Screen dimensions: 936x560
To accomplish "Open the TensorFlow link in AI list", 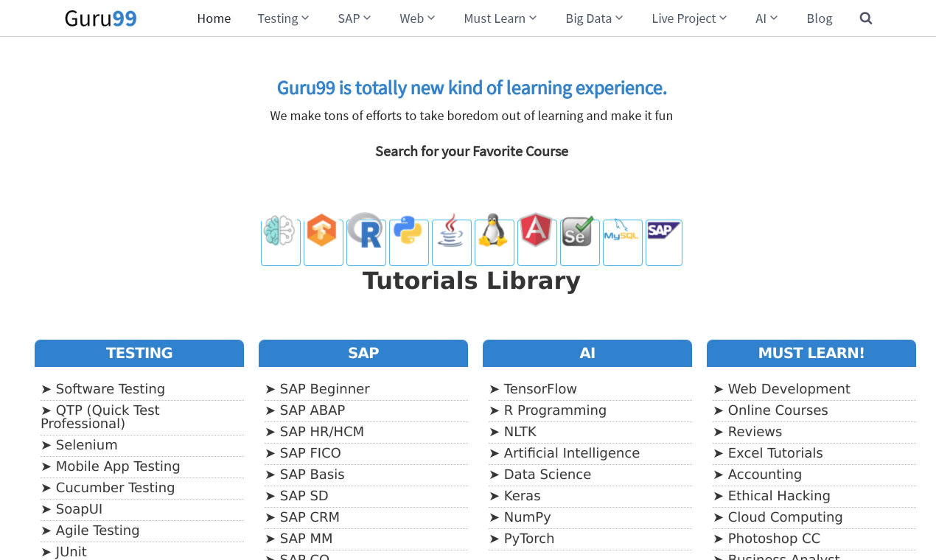I will pos(540,389).
